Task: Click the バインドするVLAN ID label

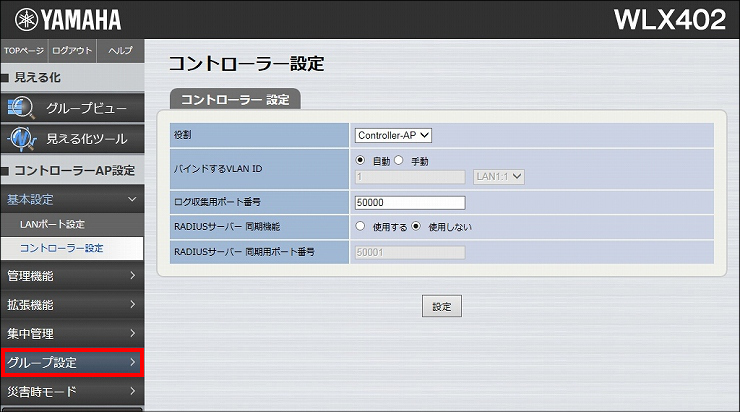Action: 218,168
